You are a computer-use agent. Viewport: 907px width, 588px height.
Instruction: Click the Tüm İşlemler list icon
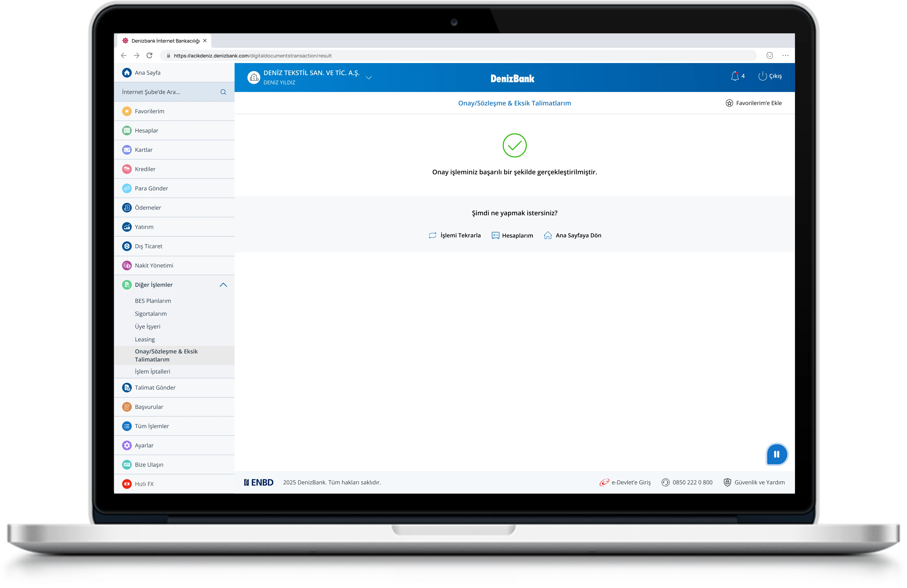pyautogui.click(x=127, y=426)
